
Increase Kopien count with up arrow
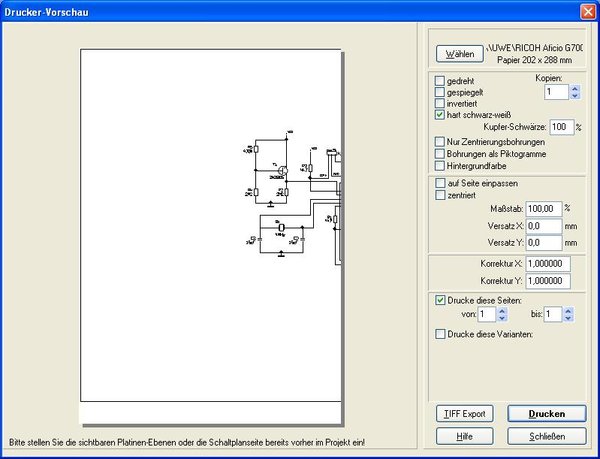[575, 88]
